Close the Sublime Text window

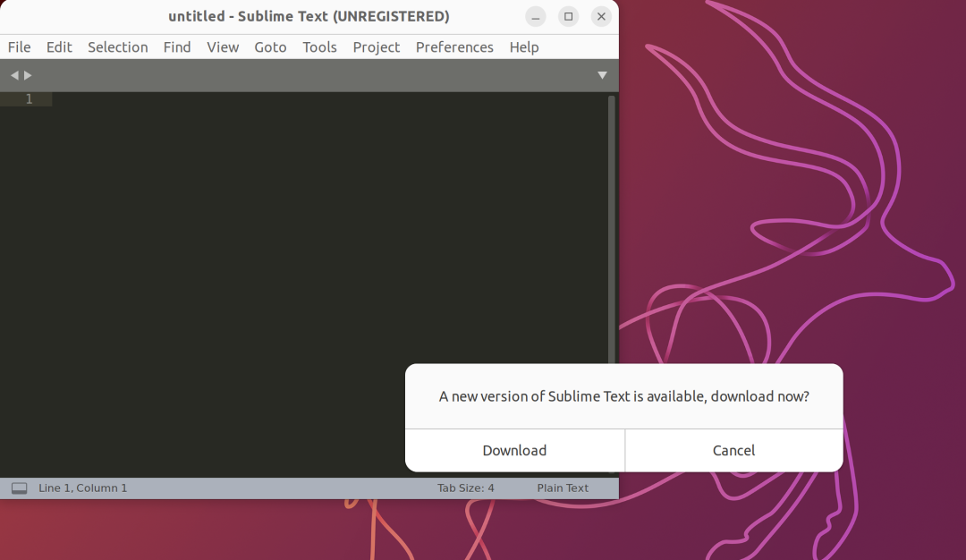[x=601, y=17]
